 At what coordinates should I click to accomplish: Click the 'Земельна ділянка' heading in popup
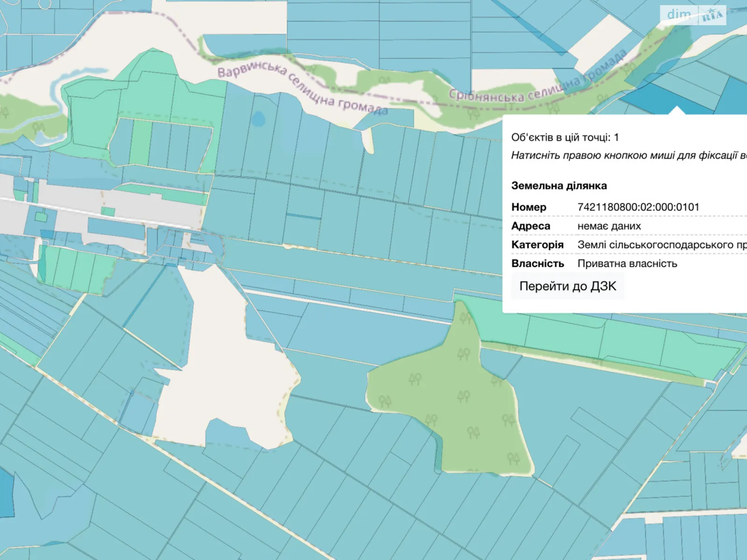coord(559,186)
